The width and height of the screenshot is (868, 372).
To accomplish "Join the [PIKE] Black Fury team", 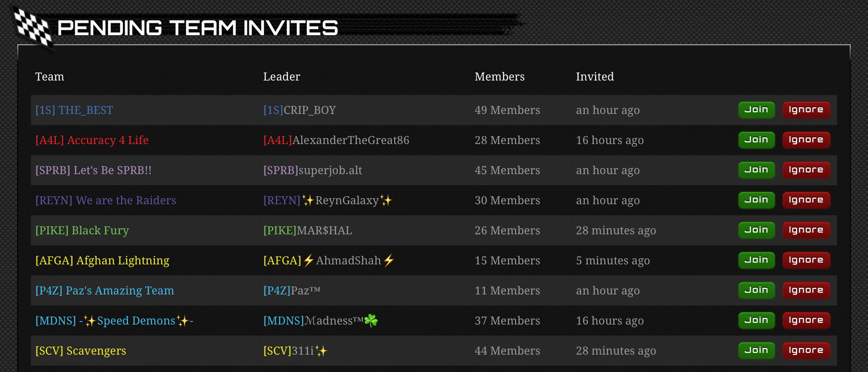I will [756, 230].
